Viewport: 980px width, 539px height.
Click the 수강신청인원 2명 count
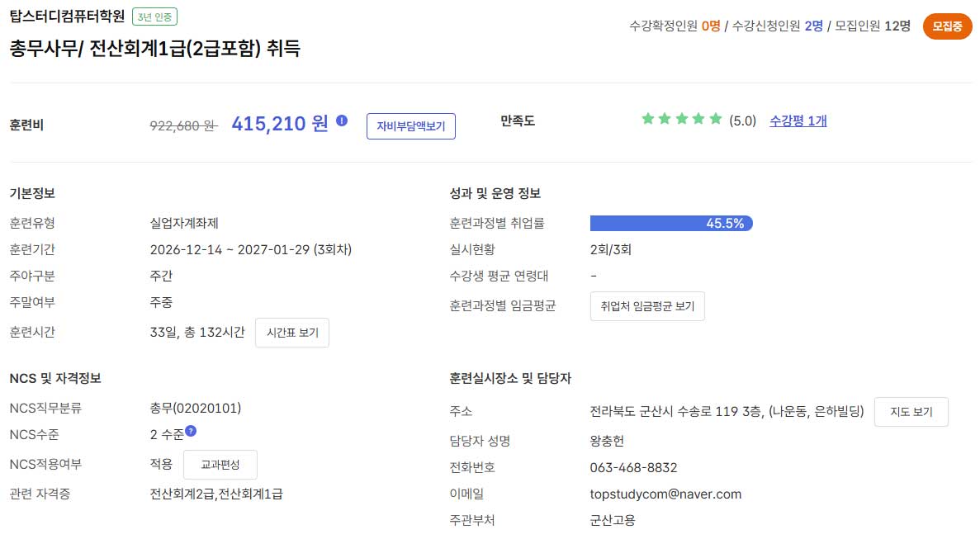(777, 26)
